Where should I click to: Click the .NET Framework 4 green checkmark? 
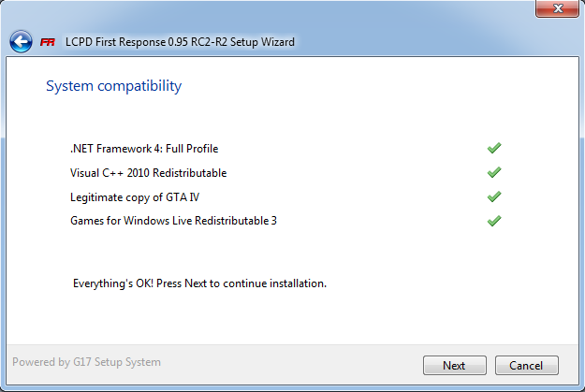coord(494,148)
